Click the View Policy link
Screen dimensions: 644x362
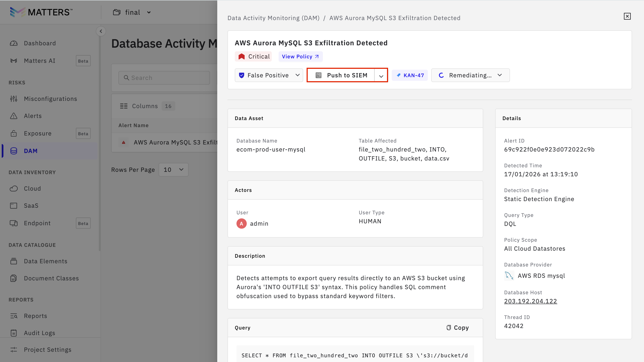point(300,56)
